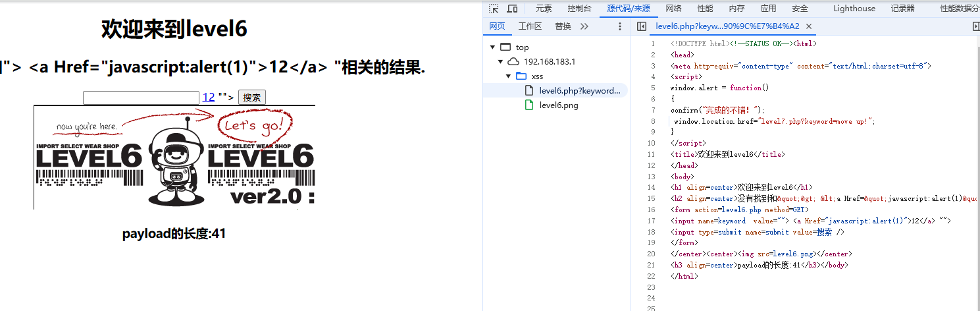Select the 替换 (Overrides) sub-tab
Image resolution: width=980 pixels, height=311 pixels.
coord(563,26)
